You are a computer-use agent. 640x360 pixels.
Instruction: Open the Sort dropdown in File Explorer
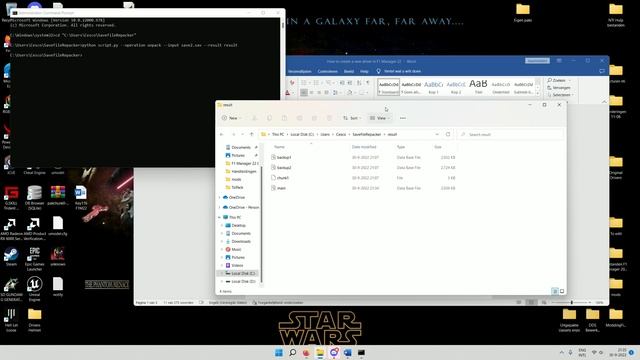tap(352, 118)
